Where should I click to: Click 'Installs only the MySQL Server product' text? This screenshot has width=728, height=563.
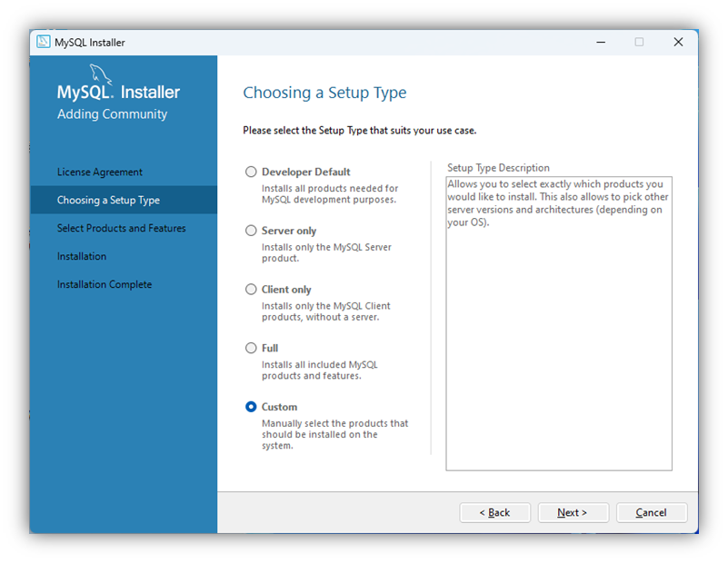[x=326, y=252]
